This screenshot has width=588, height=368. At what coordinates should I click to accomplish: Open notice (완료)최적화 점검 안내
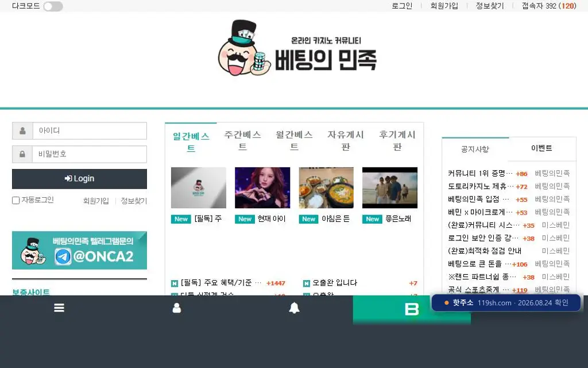(485, 251)
